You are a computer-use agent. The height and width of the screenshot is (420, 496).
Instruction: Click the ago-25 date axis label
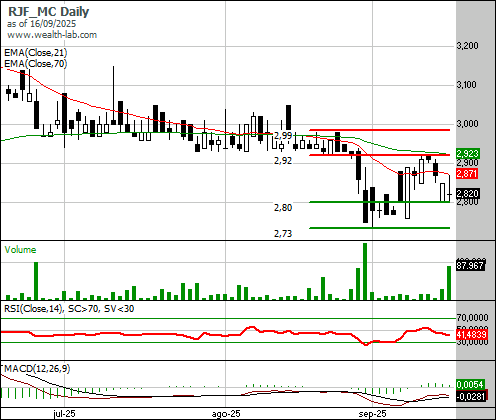tap(226, 414)
